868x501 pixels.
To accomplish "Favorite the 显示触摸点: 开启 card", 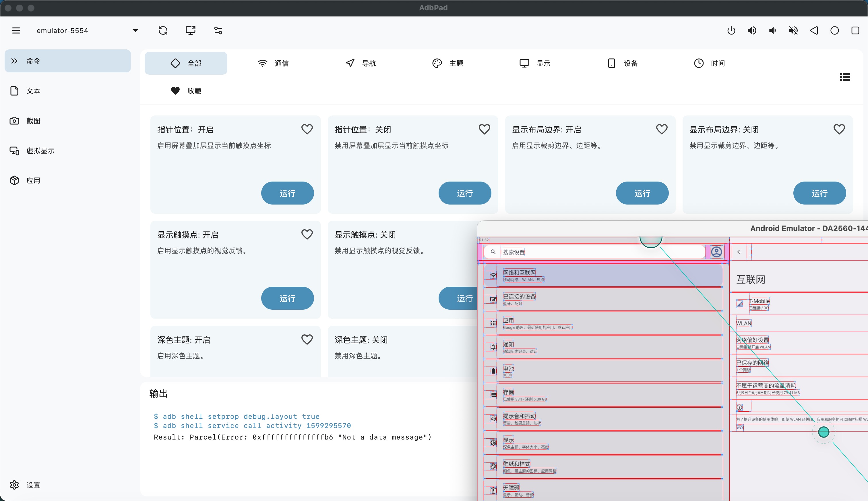I will click(x=307, y=234).
